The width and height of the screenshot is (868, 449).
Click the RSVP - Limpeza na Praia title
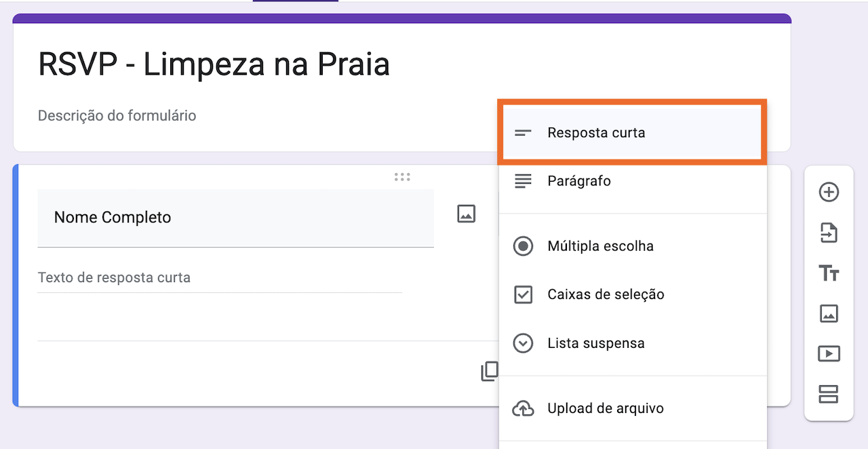point(214,64)
